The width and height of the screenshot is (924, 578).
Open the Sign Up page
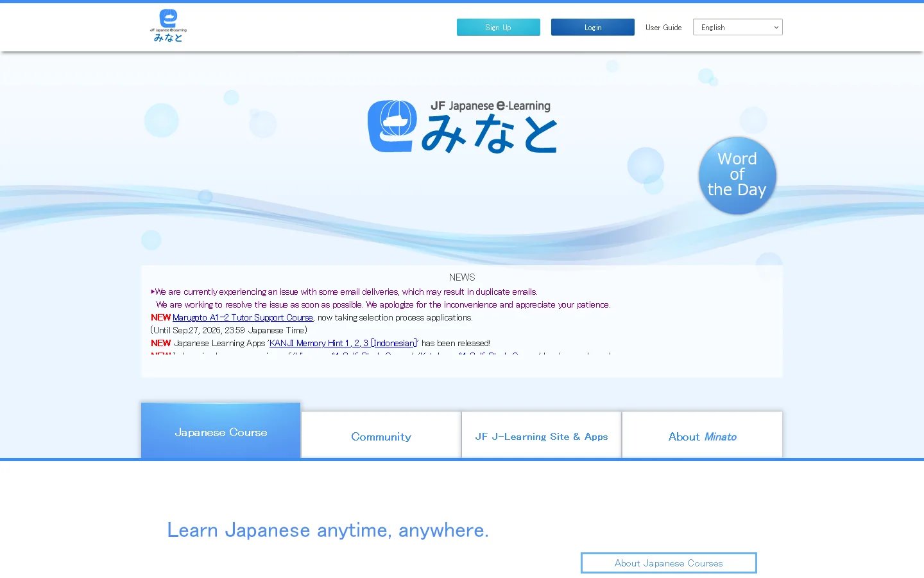pyautogui.click(x=499, y=27)
